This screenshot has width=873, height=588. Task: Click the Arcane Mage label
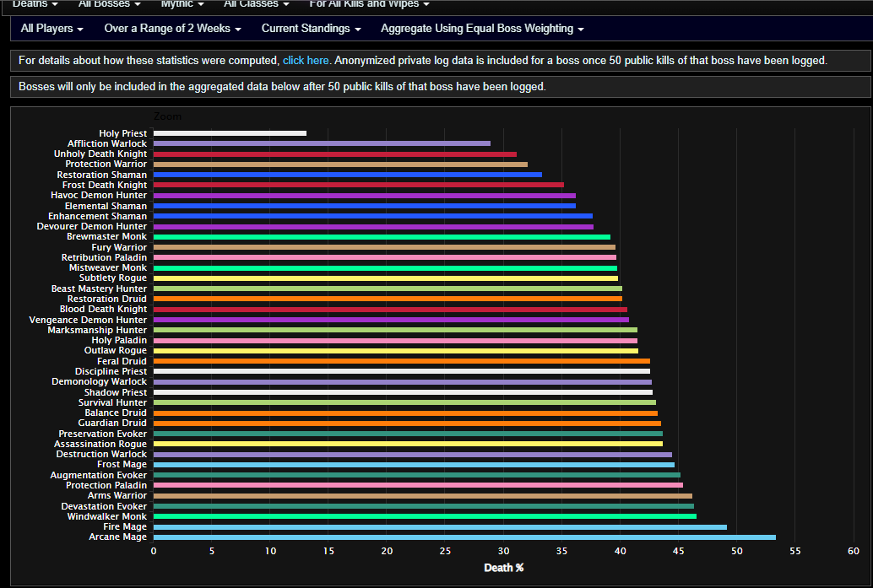pos(118,537)
